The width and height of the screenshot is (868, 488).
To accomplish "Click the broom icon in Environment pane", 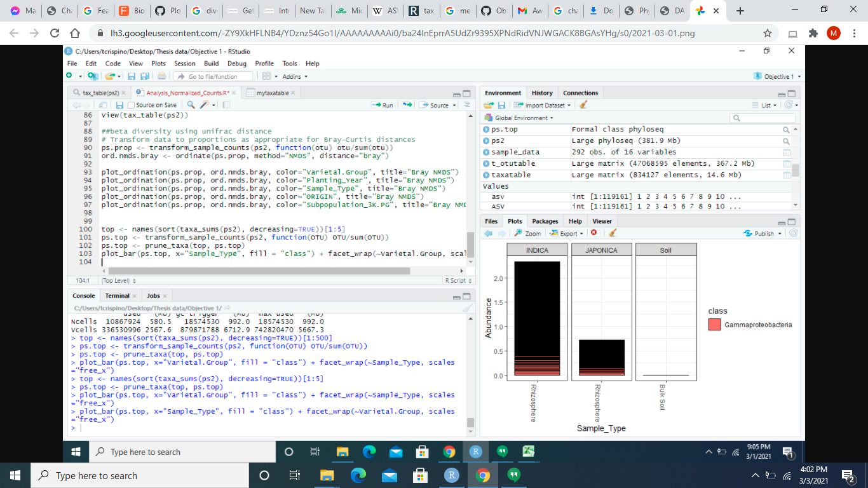I will coord(583,105).
